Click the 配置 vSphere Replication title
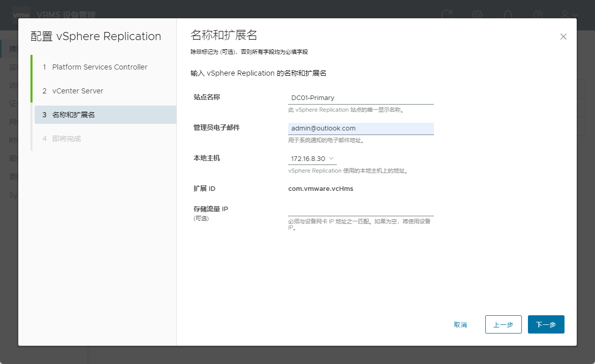Screen dimensions: 595x364 pyautogui.click(x=96, y=37)
